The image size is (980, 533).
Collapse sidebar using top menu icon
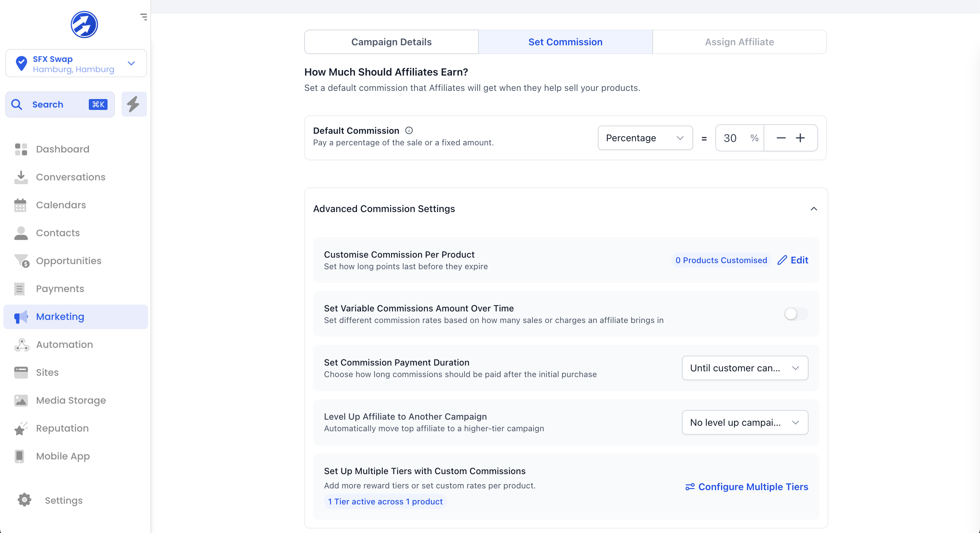[143, 17]
